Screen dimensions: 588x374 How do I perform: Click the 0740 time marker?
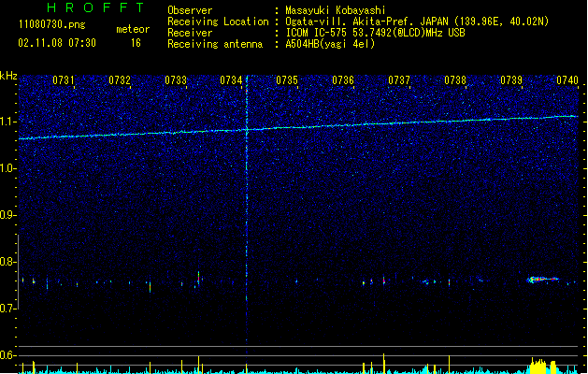[x=567, y=80]
